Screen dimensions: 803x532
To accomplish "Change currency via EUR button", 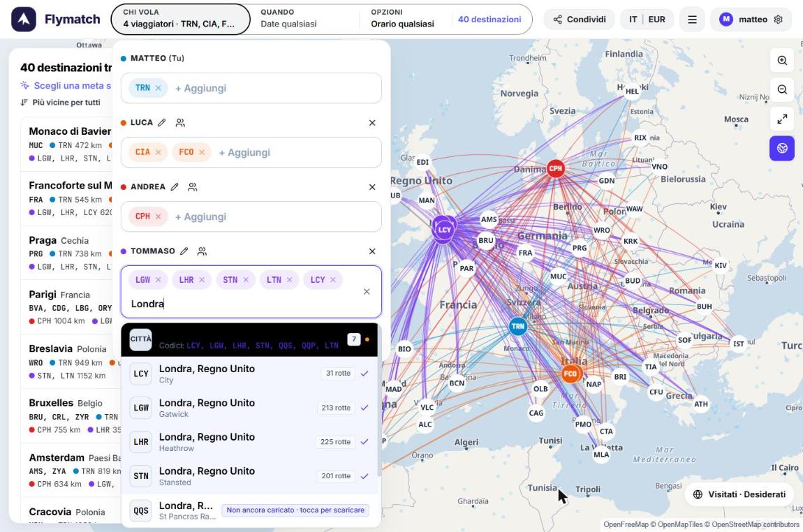I will pyautogui.click(x=656, y=20).
